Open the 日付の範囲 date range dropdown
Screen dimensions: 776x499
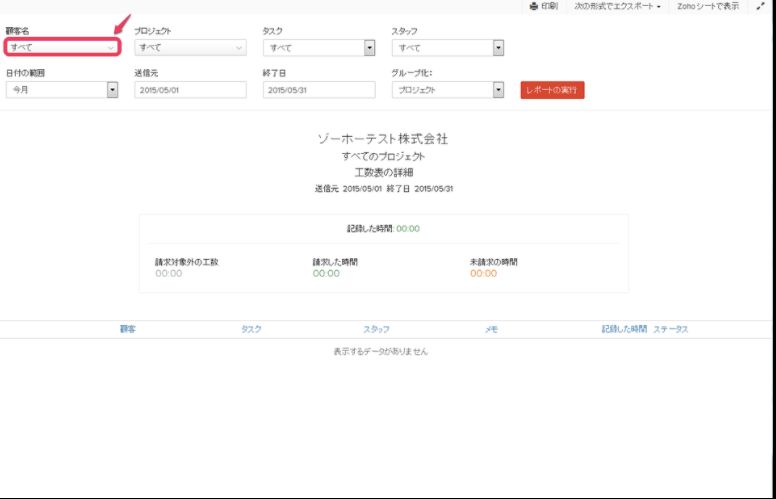click(x=62, y=90)
